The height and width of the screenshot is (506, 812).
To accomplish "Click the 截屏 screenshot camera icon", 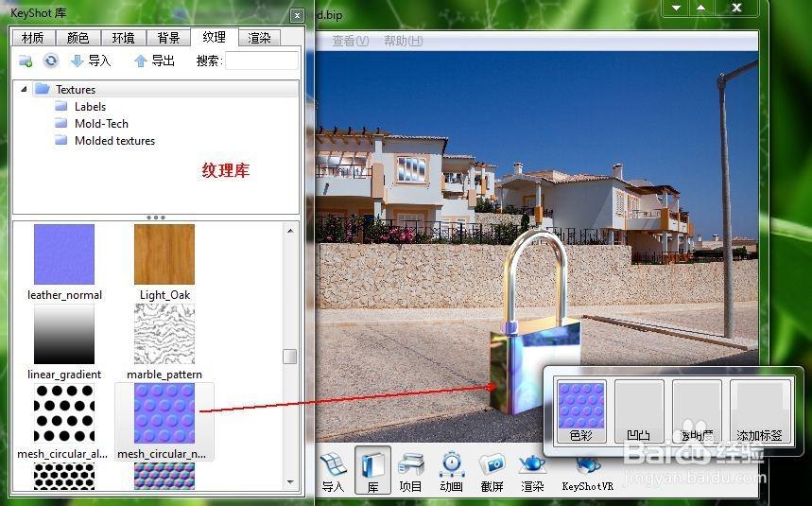I will click(x=492, y=472).
